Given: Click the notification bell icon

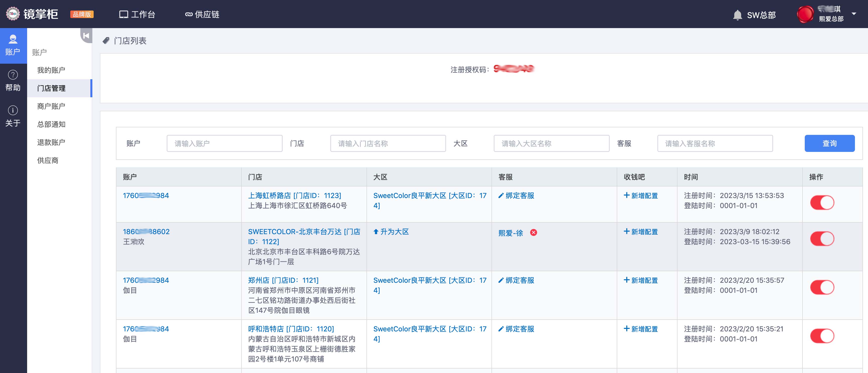Looking at the screenshot, I should 737,15.
